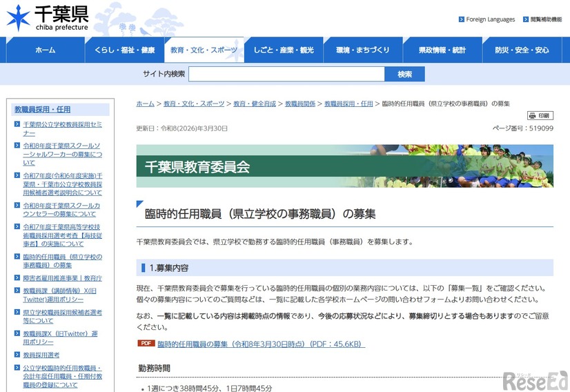The width and height of the screenshot is (570, 392).
Task: Click the 印刷 print button
Action: tap(540, 116)
